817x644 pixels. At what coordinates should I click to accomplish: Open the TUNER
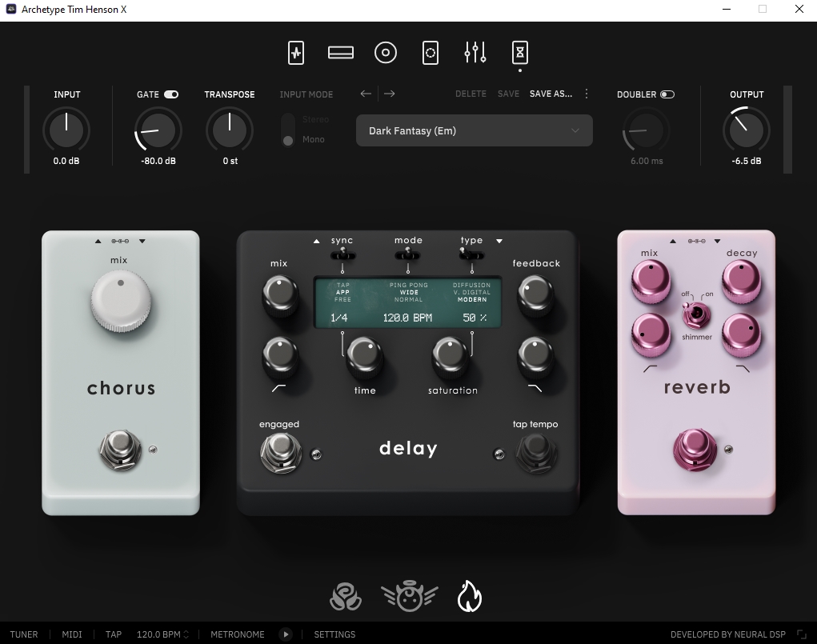pyautogui.click(x=24, y=634)
